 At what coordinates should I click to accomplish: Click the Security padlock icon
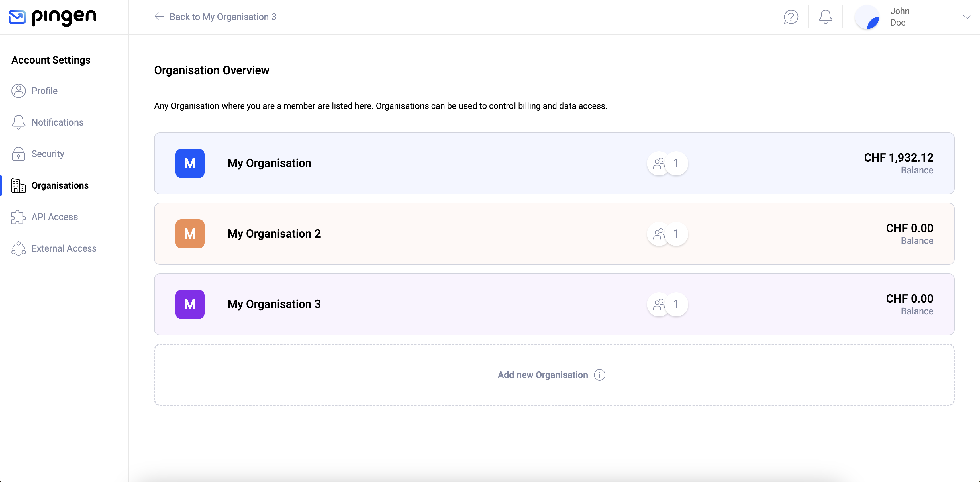(x=18, y=154)
